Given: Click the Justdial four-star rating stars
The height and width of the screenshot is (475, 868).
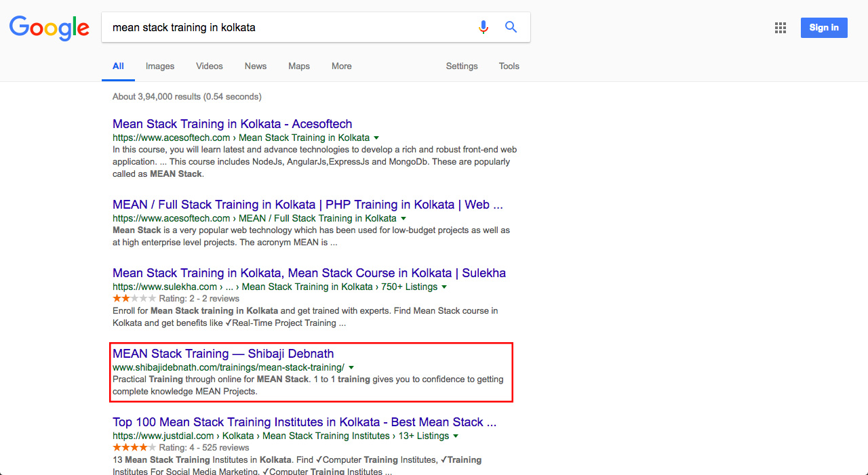Looking at the screenshot, I should pos(134,448).
